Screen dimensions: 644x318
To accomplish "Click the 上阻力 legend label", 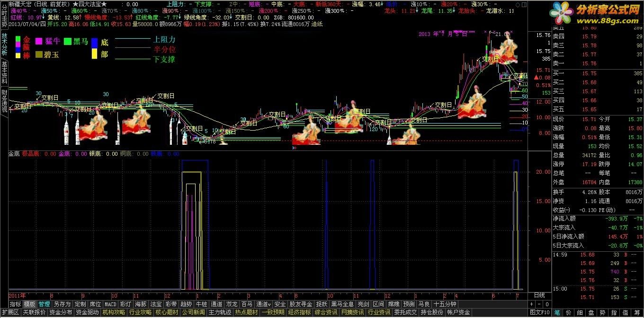I will coord(163,40).
